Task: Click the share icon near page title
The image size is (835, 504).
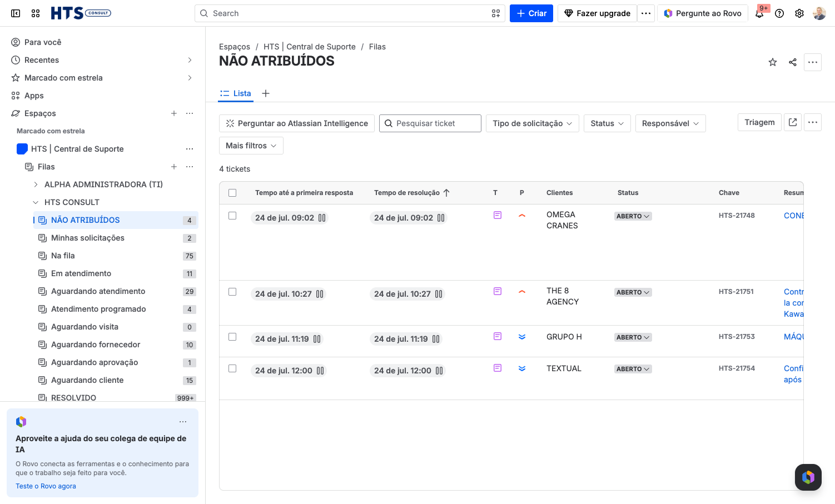Action: click(x=793, y=62)
